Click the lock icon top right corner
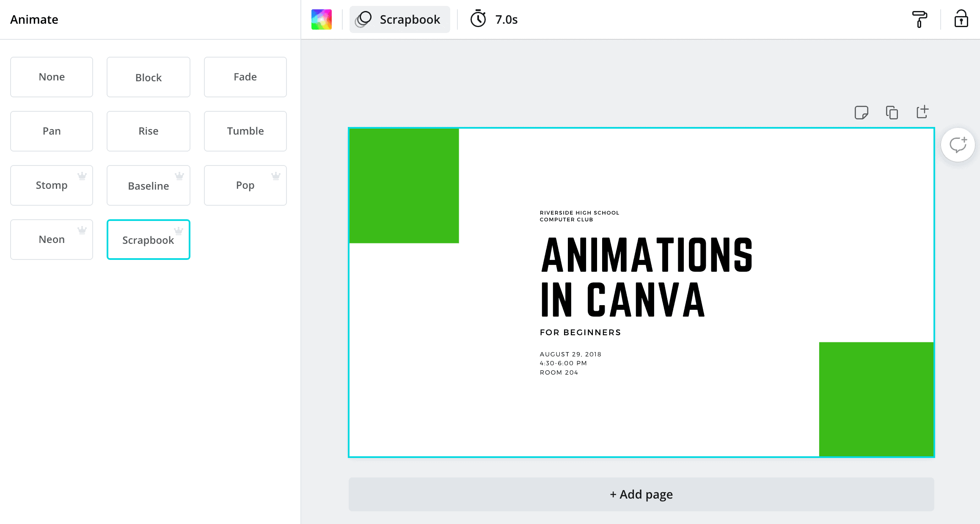Viewport: 980px width, 524px height. tap(962, 19)
